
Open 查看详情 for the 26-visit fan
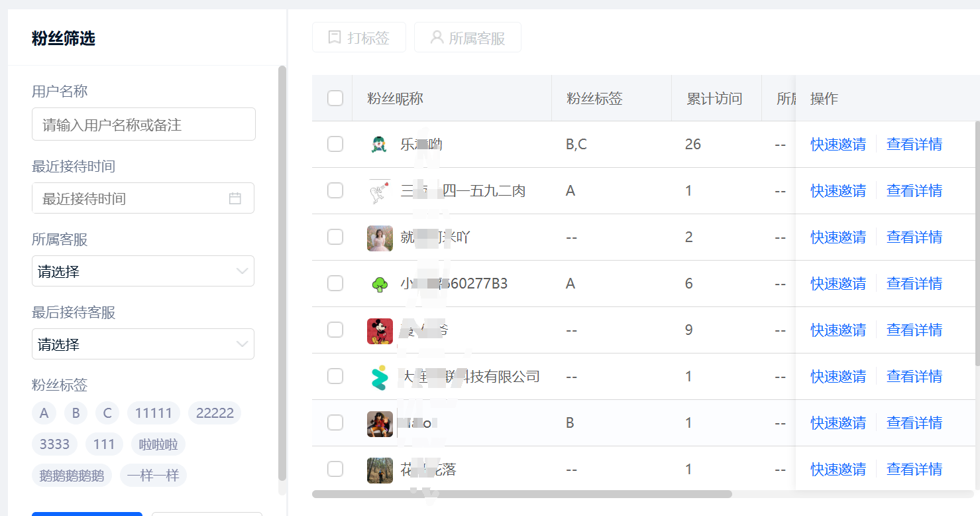[x=914, y=145]
